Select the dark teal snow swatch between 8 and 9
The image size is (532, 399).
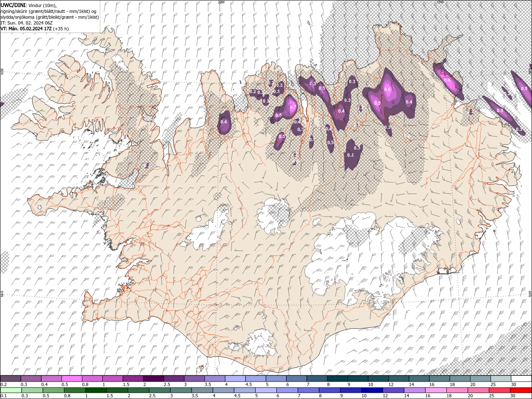point(337,379)
